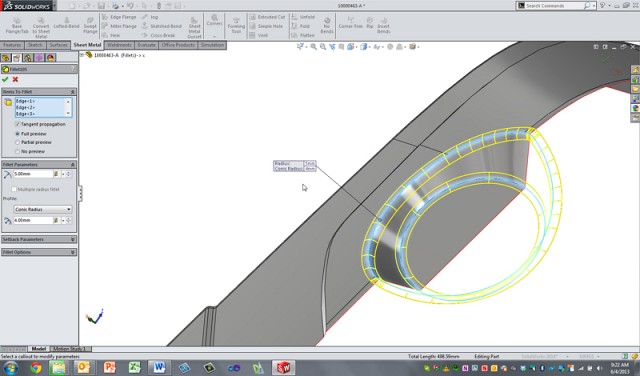Select the Edge Flange tool

click(119, 17)
